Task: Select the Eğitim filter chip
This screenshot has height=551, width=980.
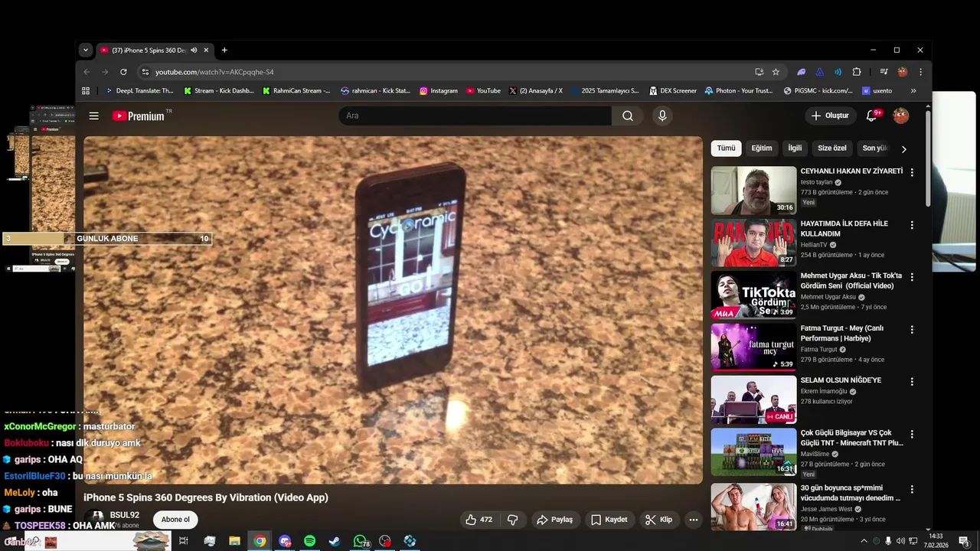Action: 762,148
